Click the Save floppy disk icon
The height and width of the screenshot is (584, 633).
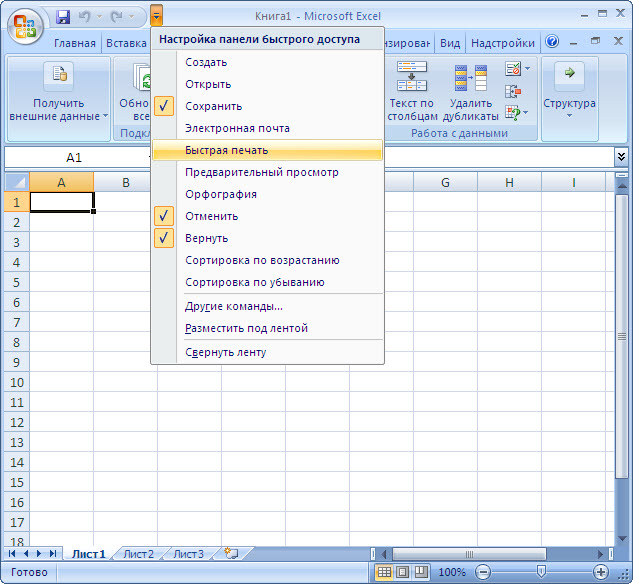pyautogui.click(x=63, y=17)
